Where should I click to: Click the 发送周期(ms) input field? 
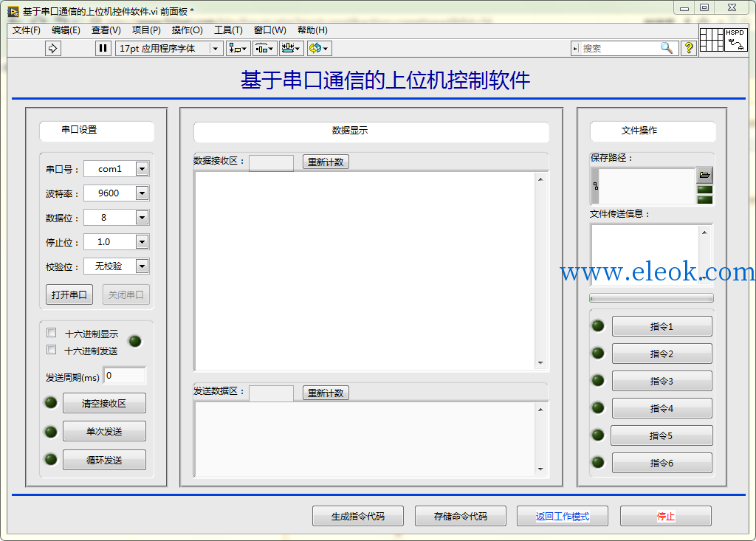pos(125,376)
